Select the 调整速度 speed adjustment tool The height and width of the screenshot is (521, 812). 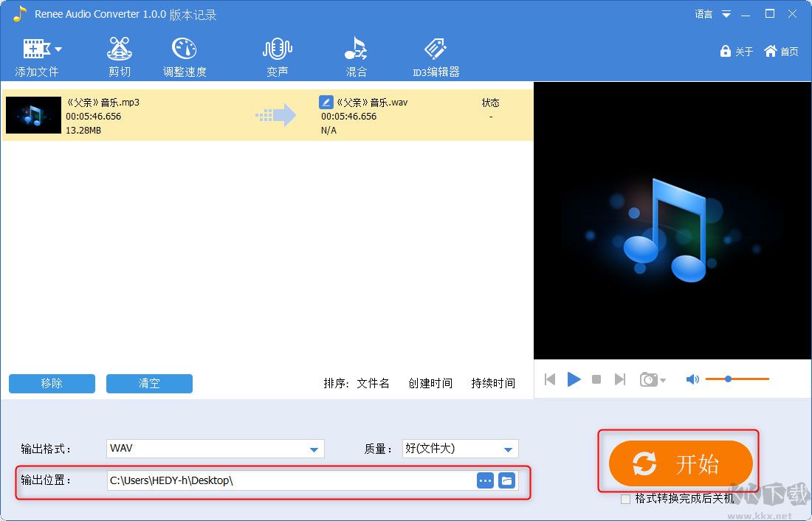click(x=184, y=55)
